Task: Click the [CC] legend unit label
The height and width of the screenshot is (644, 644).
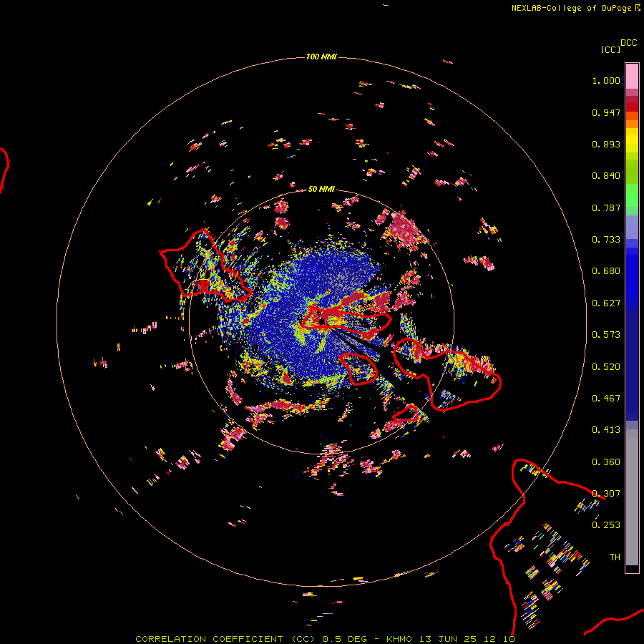Action: click(610, 49)
